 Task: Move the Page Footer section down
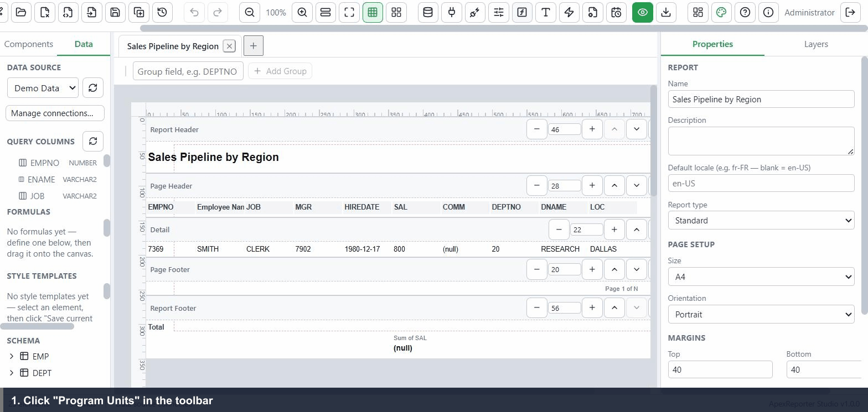[x=637, y=269]
